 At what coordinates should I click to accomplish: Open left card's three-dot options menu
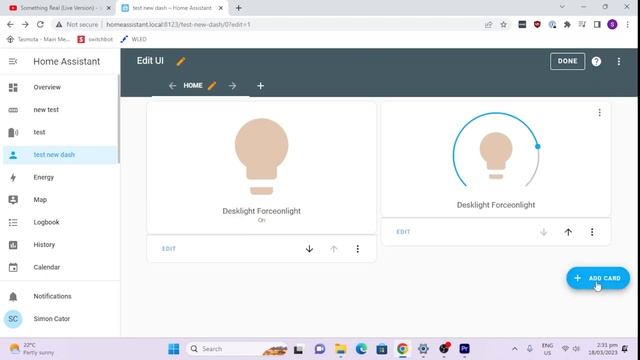pyautogui.click(x=358, y=249)
